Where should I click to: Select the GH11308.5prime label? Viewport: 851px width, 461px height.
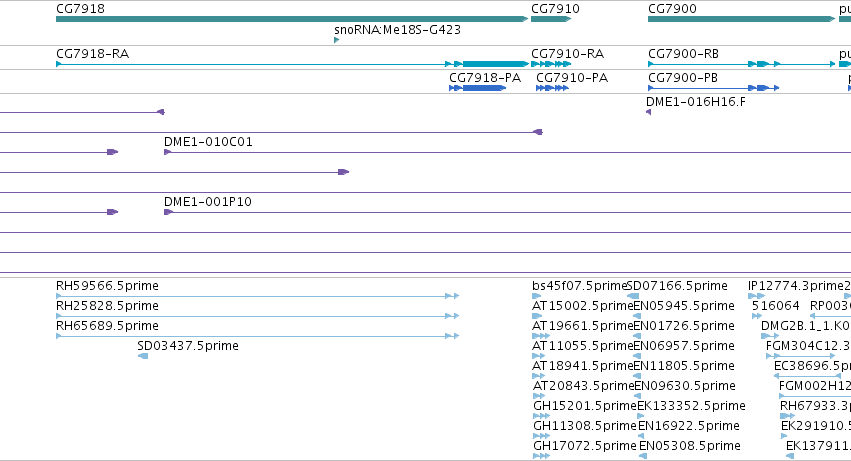[585, 426]
